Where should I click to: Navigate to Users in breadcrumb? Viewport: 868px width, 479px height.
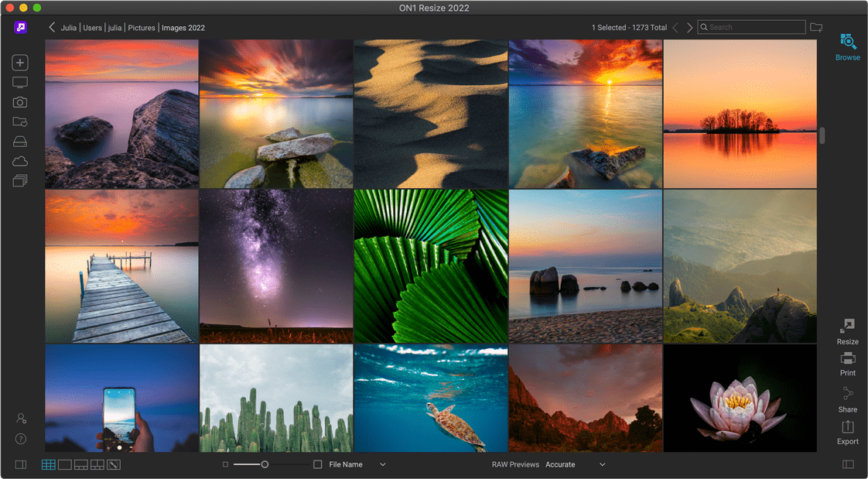(92, 28)
